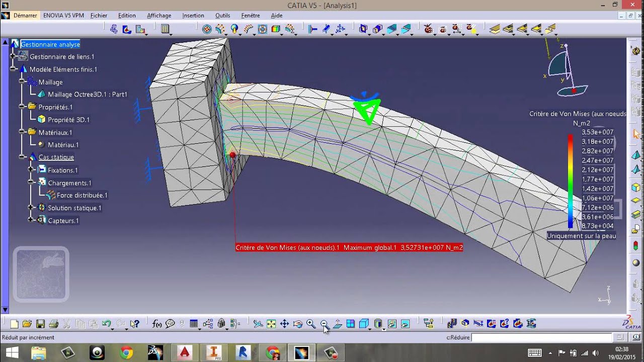644x362 pixels.
Task: Collapse the Chargements.1 node
Action: (x=31, y=183)
